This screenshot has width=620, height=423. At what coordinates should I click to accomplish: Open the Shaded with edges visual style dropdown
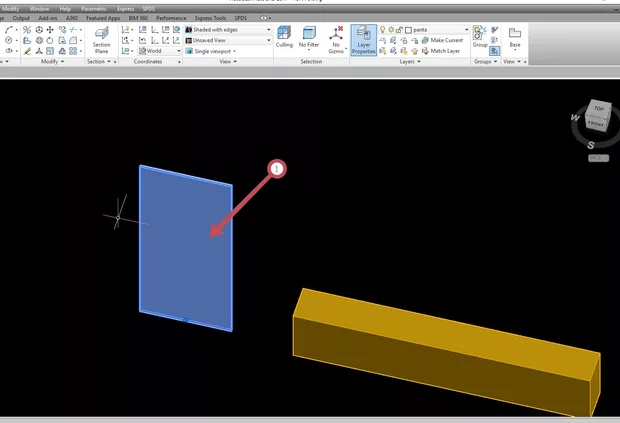pos(229,30)
